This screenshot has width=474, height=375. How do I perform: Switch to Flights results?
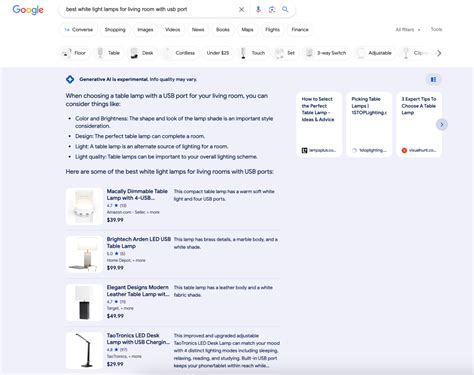272,30
